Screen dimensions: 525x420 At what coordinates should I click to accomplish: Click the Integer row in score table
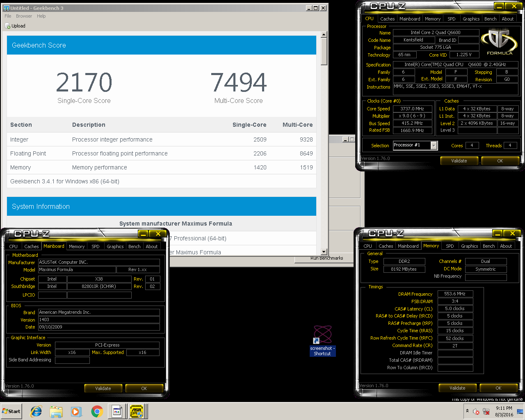pyautogui.click(x=162, y=139)
